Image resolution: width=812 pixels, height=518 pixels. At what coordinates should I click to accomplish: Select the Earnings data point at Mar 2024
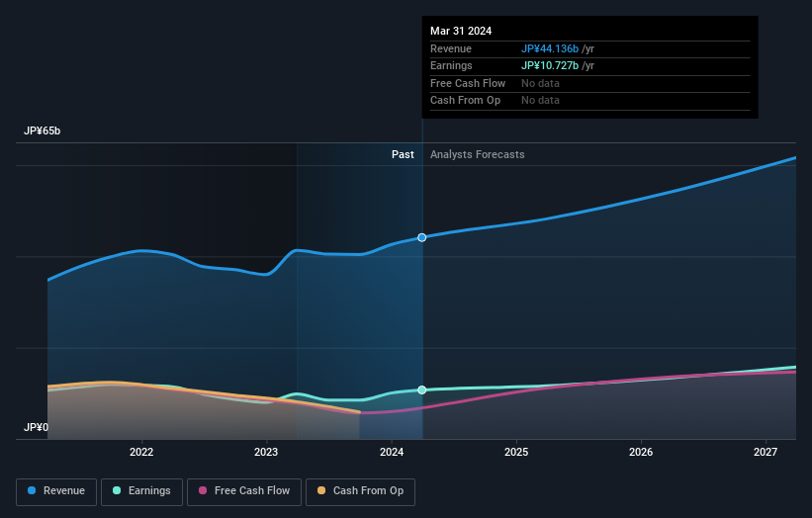[422, 389]
